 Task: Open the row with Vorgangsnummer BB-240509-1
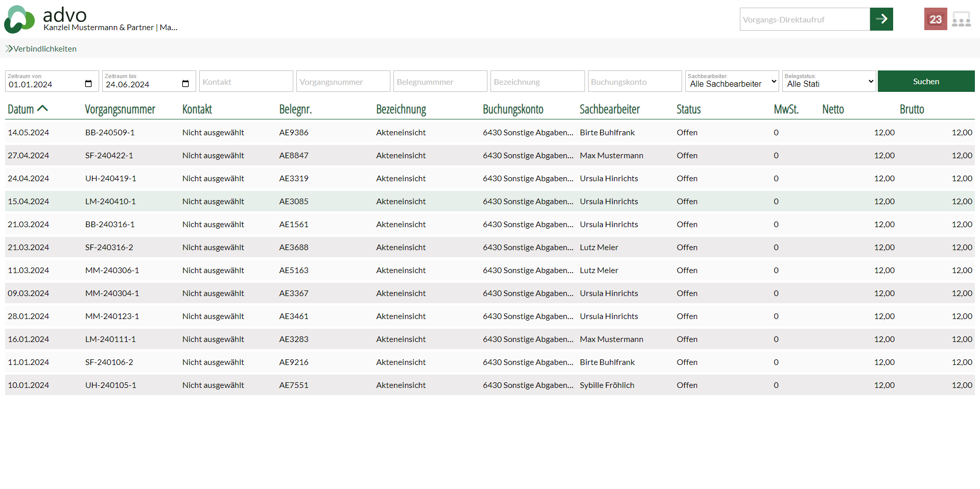(110, 132)
